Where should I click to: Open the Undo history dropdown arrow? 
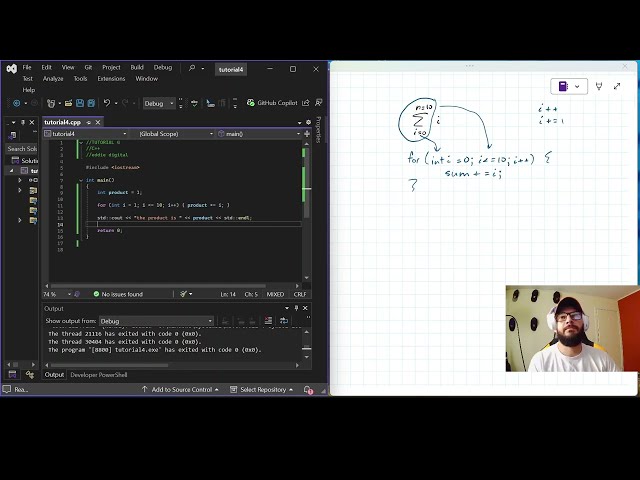point(116,103)
